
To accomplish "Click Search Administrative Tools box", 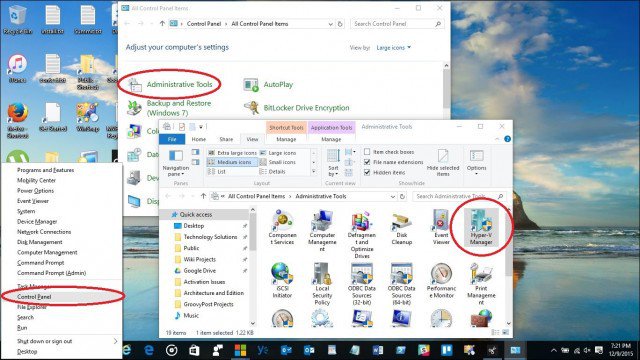I will tap(459, 196).
